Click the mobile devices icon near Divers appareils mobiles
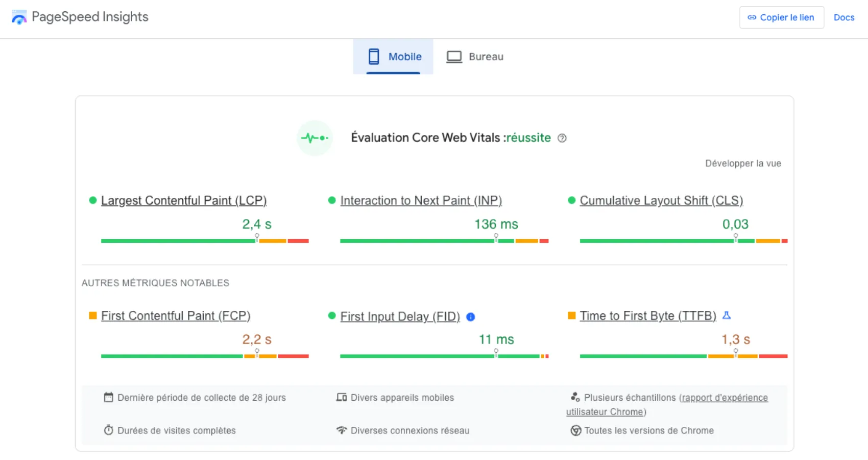The height and width of the screenshot is (460, 868). pyautogui.click(x=341, y=397)
